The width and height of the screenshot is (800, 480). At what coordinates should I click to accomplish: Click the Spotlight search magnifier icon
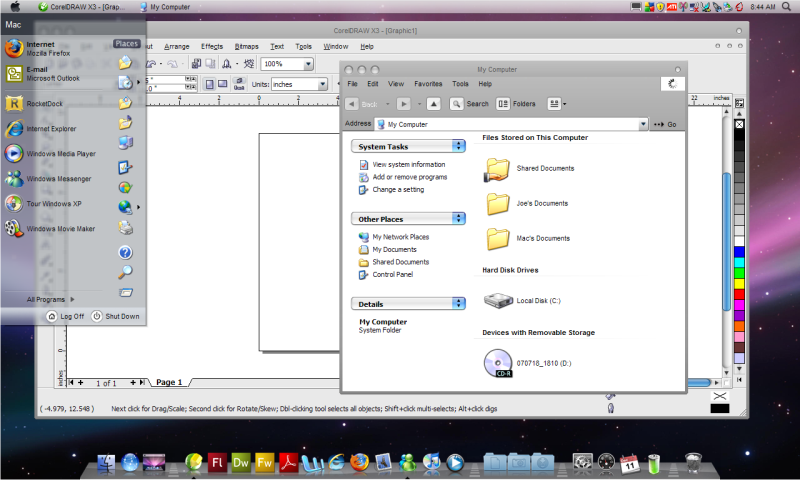click(x=787, y=7)
